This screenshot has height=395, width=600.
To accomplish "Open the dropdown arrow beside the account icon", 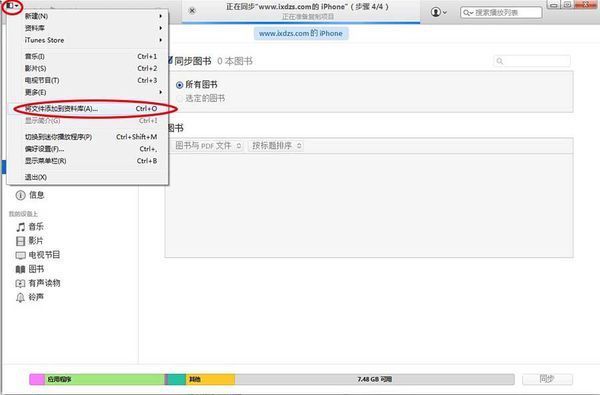I will [x=444, y=13].
